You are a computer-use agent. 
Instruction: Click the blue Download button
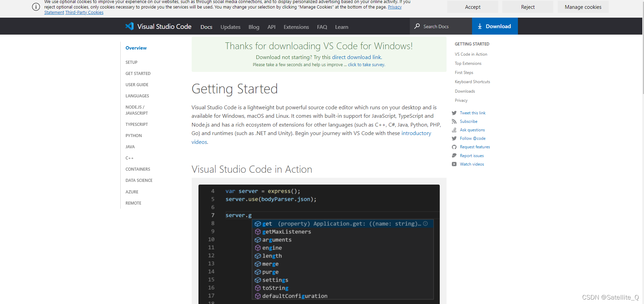point(494,26)
